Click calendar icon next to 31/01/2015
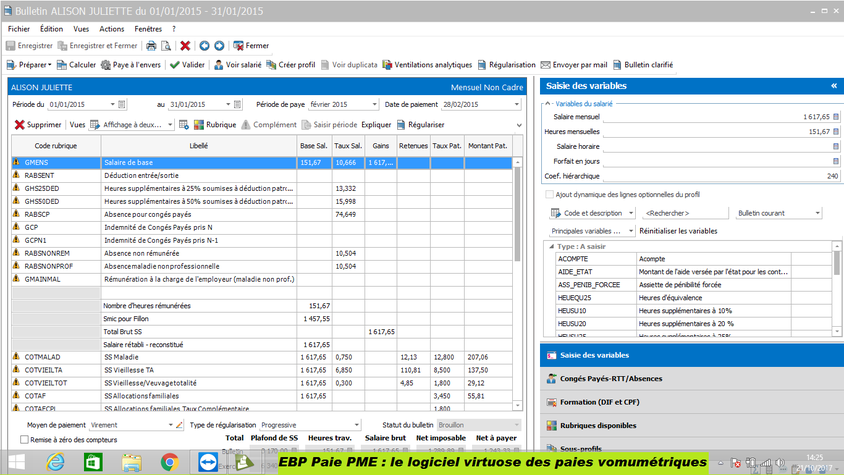Screen dimensions: 844x475 [237, 104]
